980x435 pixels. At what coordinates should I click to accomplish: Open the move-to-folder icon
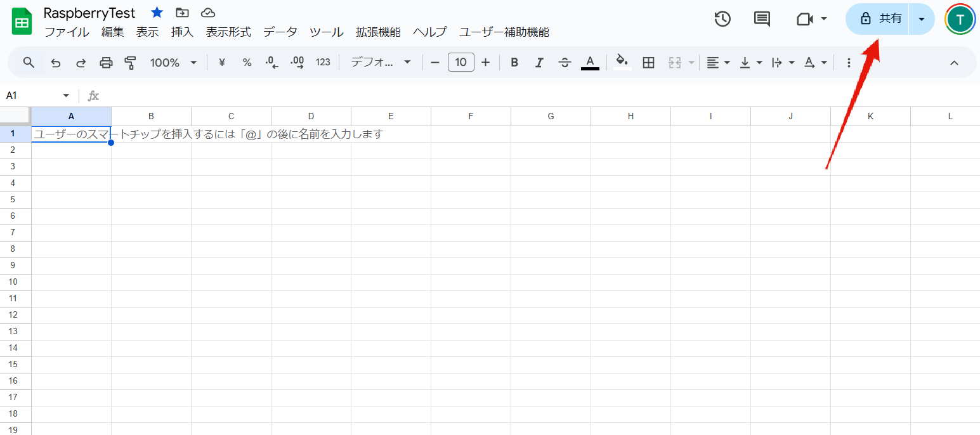pyautogui.click(x=182, y=13)
